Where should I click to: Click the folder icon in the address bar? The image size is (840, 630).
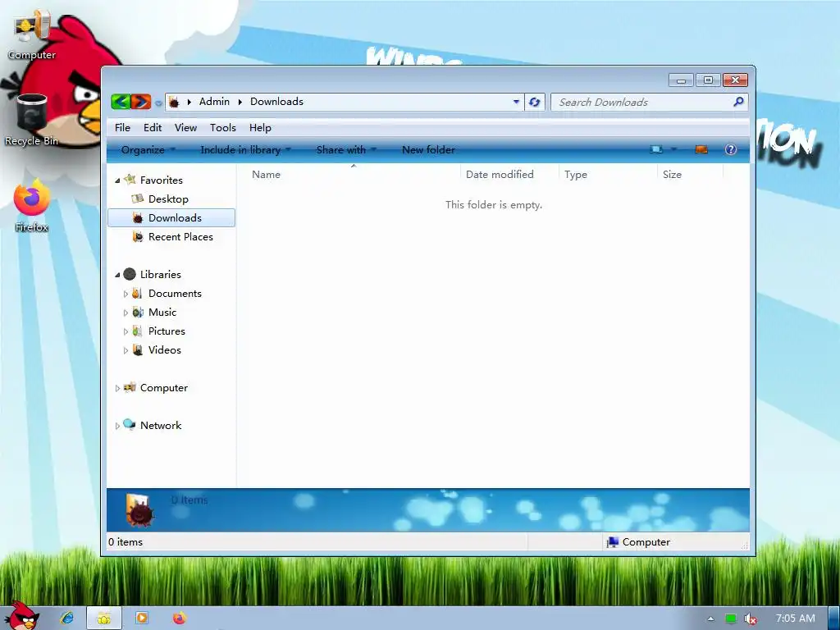[x=174, y=102]
